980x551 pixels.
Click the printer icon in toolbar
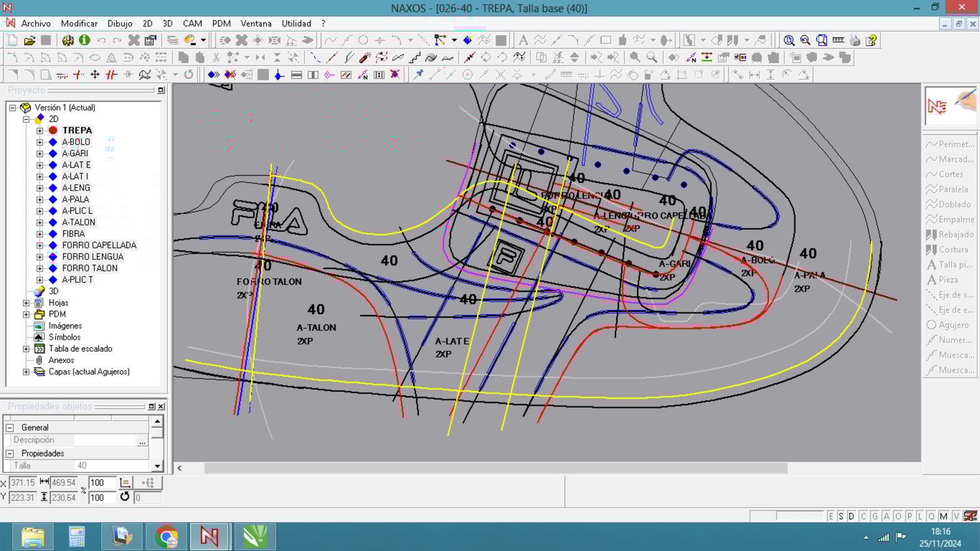point(855,41)
